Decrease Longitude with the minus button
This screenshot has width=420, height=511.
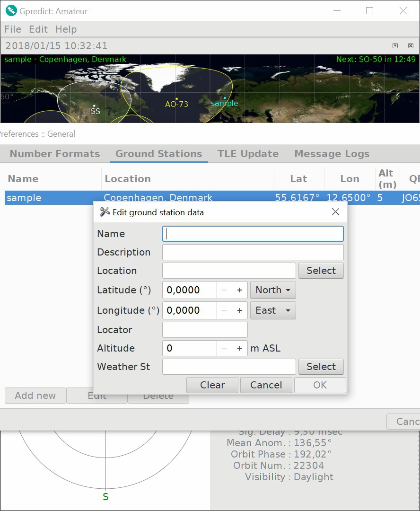coord(224,310)
